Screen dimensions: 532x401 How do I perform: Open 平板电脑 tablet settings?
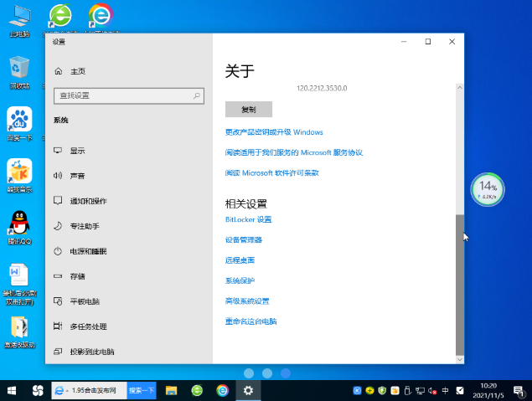[84, 301]
